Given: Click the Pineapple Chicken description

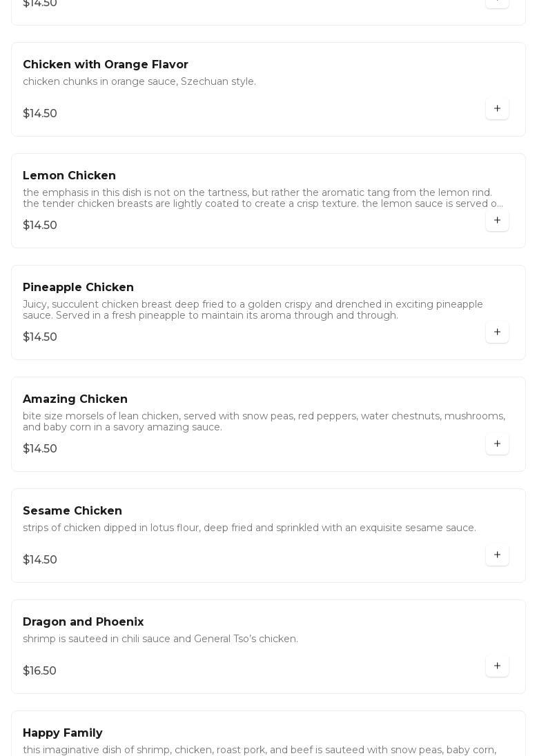Looking at the screenshot, I should tap(253, 310).
